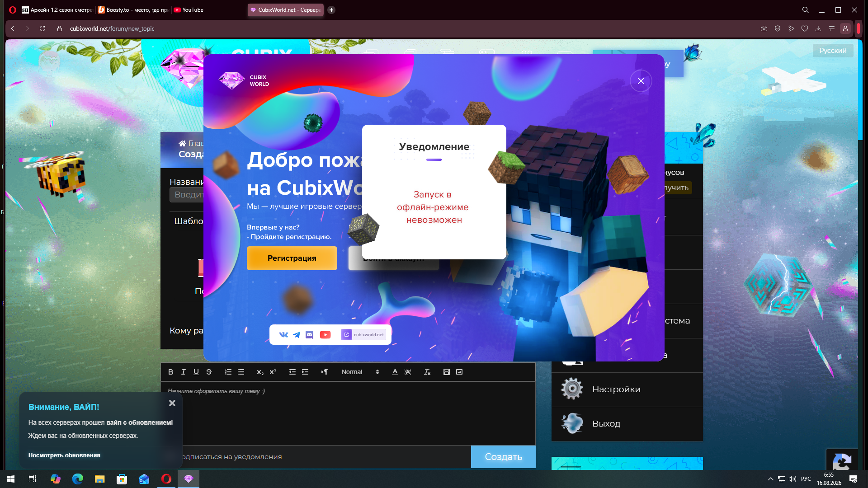Open Настройки in the sidebar
Image resolution: width=868 pixels, height=488 pixels.
(x=627, y=389)
